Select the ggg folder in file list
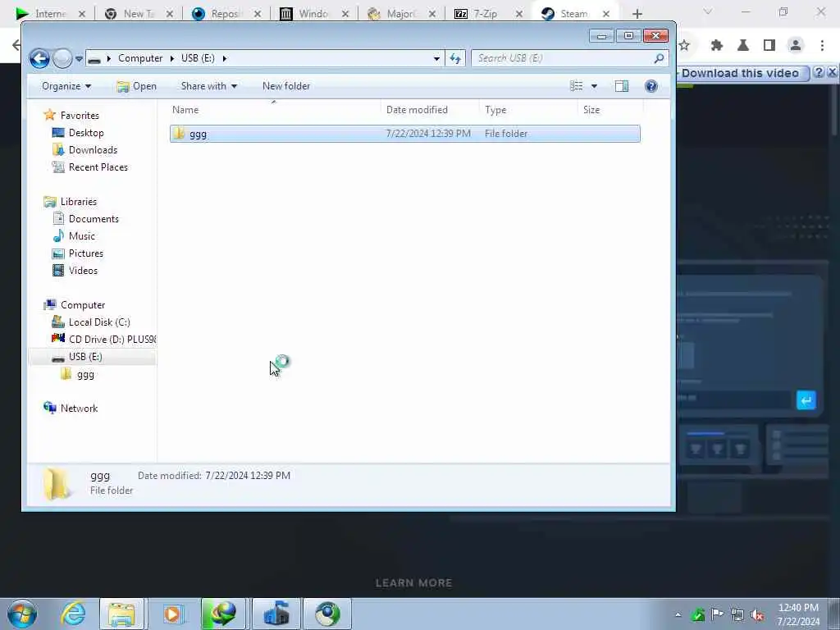The height and width of the screenshot is (630, 840). (x=404, y=134)
